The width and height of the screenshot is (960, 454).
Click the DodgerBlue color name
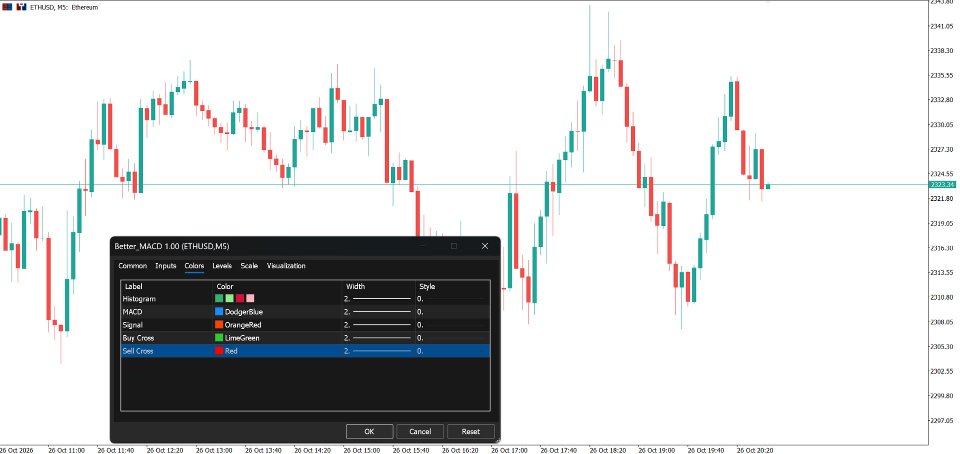[244, 312]
